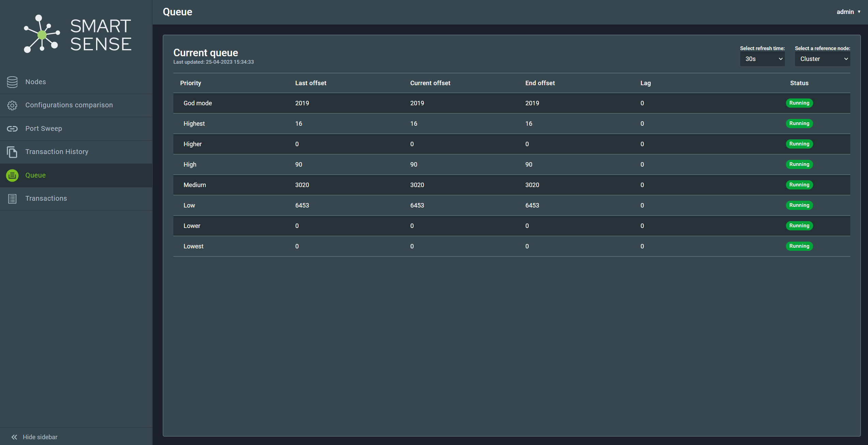Click lag value 0 in Lowest row
This screenshot has width=868, height=445.
click(642, 246)
